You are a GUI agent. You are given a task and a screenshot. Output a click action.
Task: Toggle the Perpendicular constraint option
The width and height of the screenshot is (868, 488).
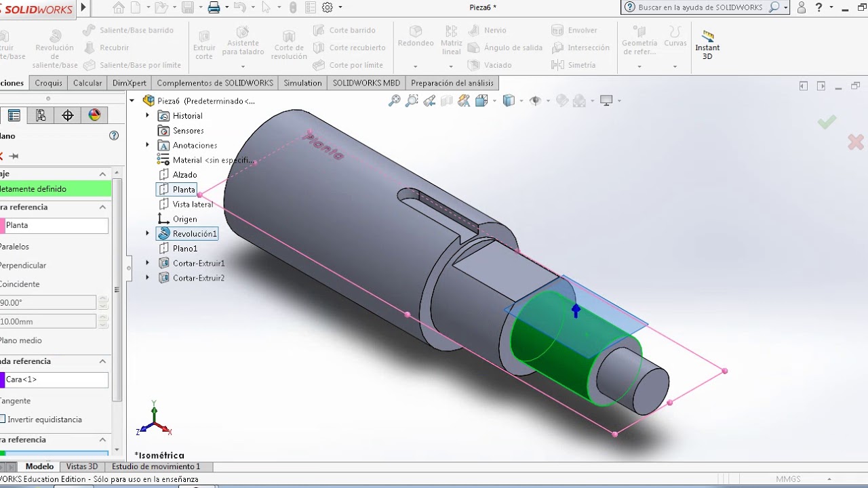click(x=22, y=265)
